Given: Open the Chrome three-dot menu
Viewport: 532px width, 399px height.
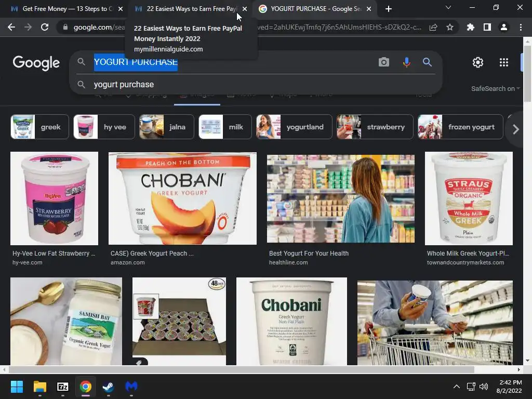Looking at the screenshot, I should 521,27.
